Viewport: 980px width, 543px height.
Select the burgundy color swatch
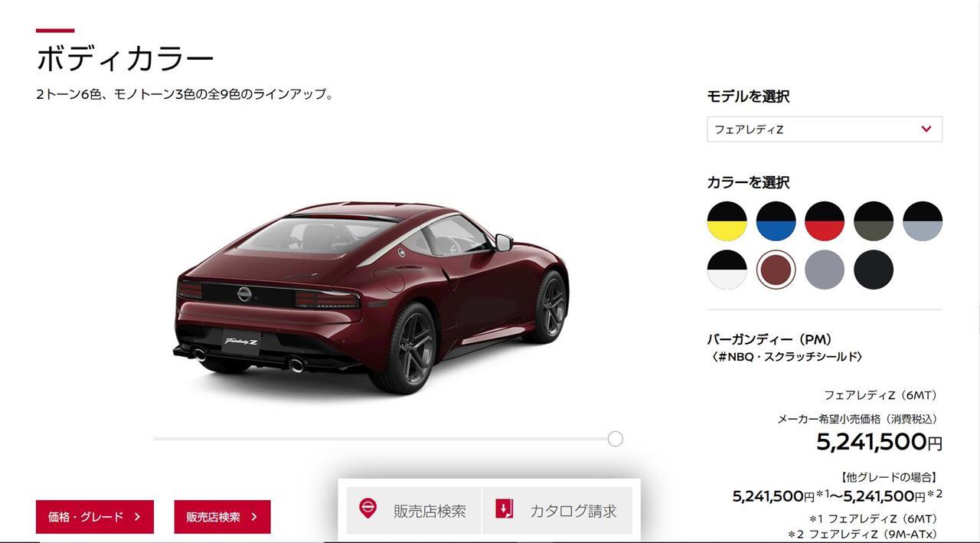[x=776, y=270]
